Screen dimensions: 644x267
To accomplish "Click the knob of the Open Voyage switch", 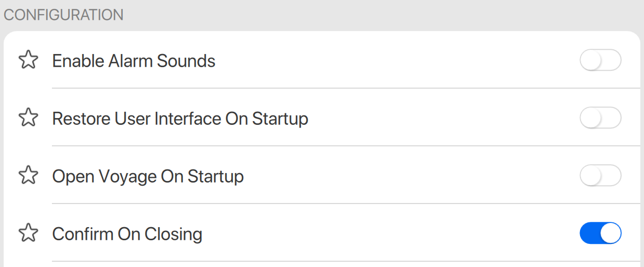I will (x=591, y=176).
